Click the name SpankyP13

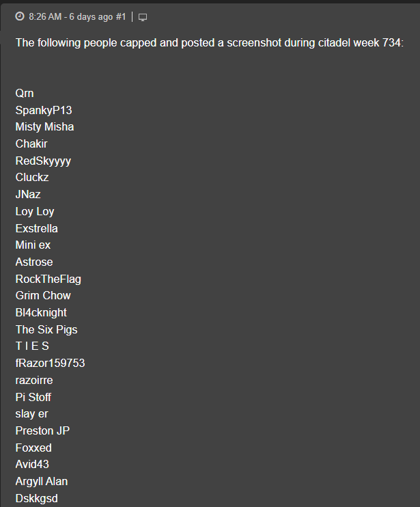tap(44, 110)
